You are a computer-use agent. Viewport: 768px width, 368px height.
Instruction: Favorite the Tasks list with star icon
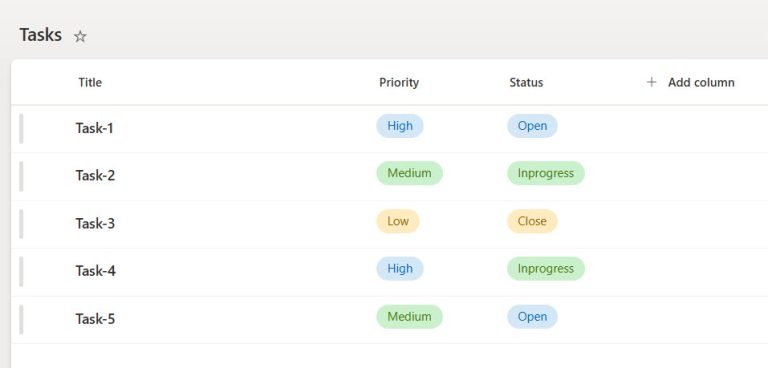coord(80,36)
